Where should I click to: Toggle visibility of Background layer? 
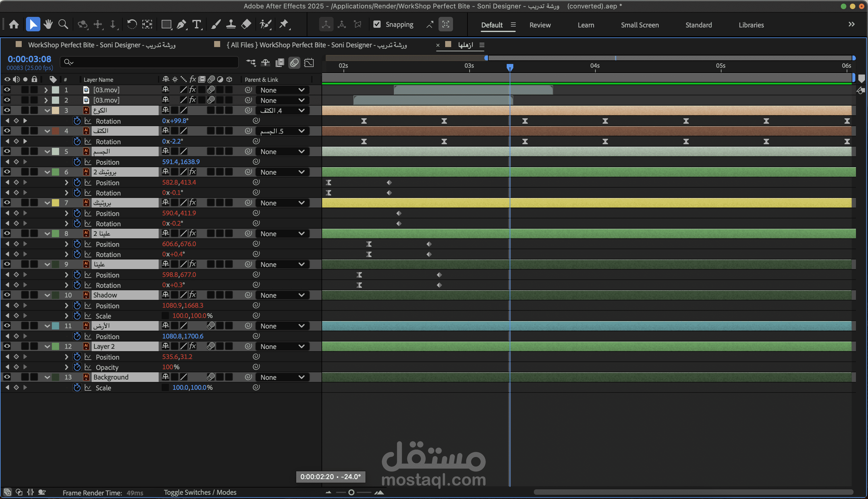tap(7, 377)
